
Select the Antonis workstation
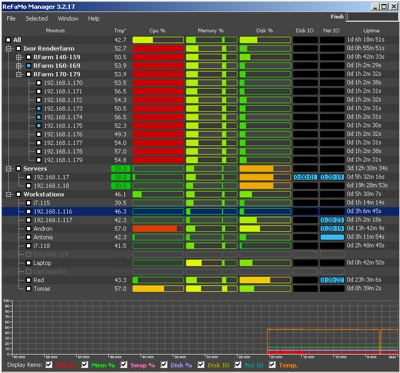200,237
